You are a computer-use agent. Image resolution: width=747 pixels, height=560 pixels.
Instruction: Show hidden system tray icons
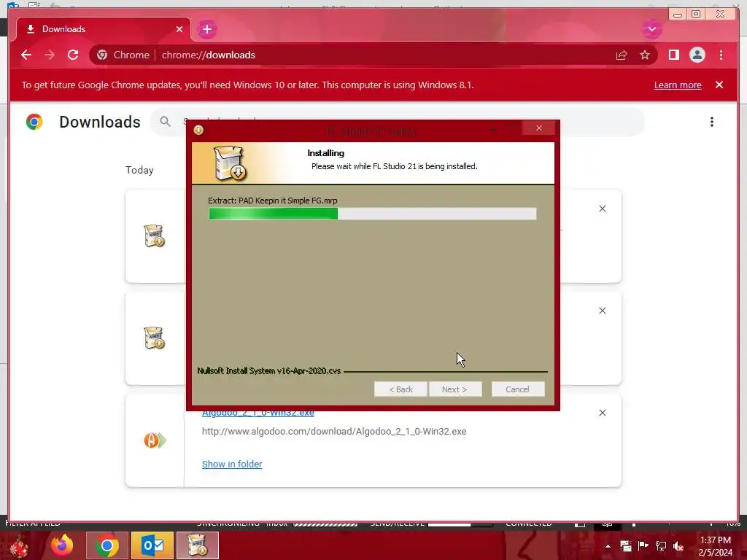coord(608,546)
